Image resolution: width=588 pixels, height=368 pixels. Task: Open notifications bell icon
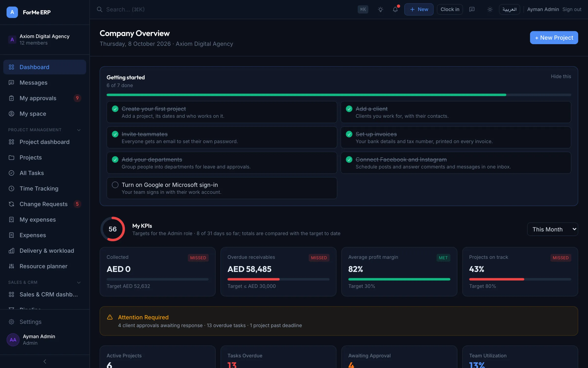(x=395, y=9)
